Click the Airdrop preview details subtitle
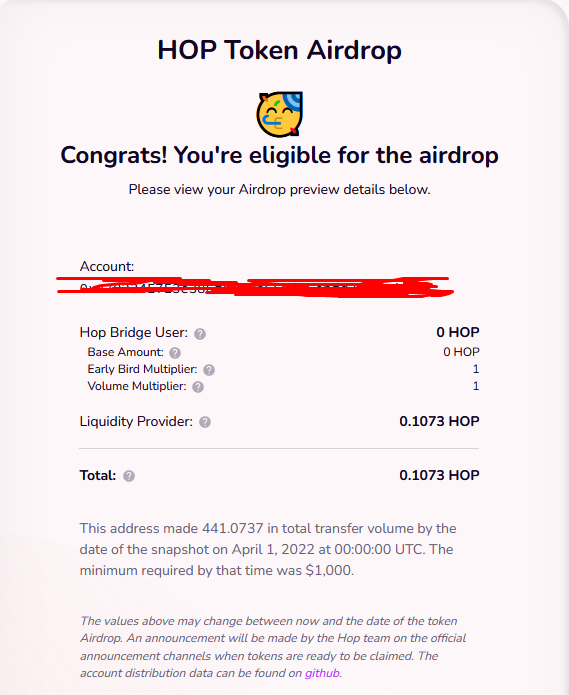Viewport: 569px width, 695px height. tap(280, 190)
